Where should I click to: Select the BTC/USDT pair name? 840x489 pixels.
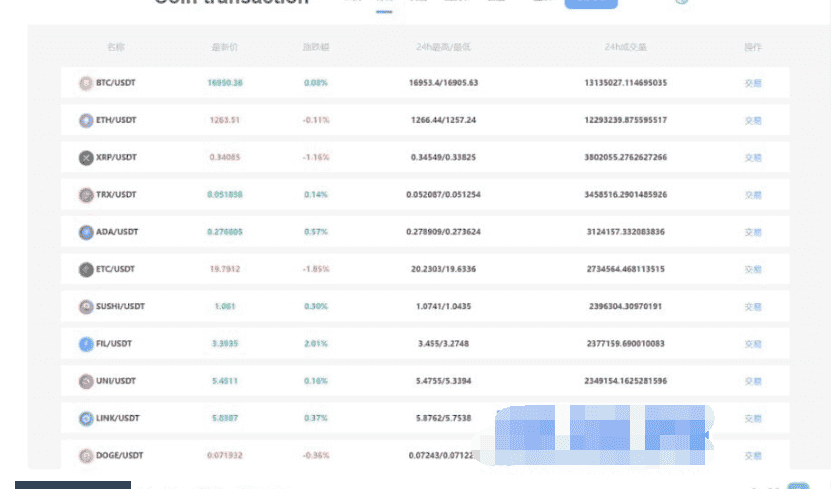tap(116, 82)
